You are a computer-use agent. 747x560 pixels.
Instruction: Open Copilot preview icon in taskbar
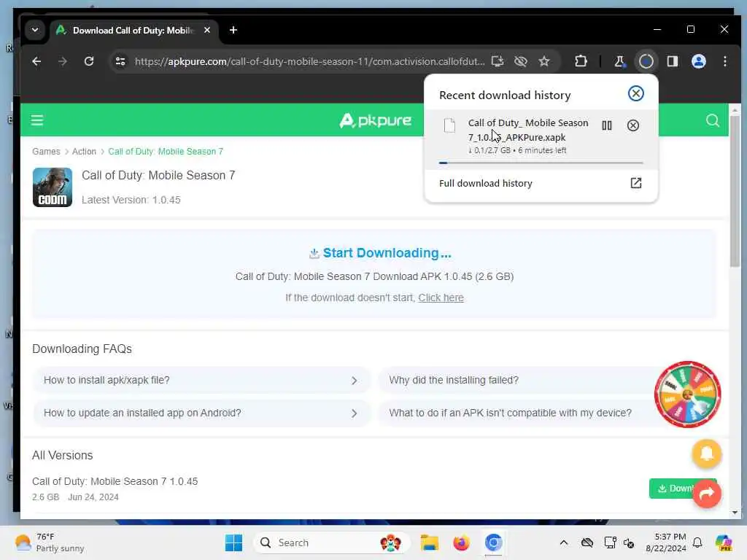click(724, 542)
